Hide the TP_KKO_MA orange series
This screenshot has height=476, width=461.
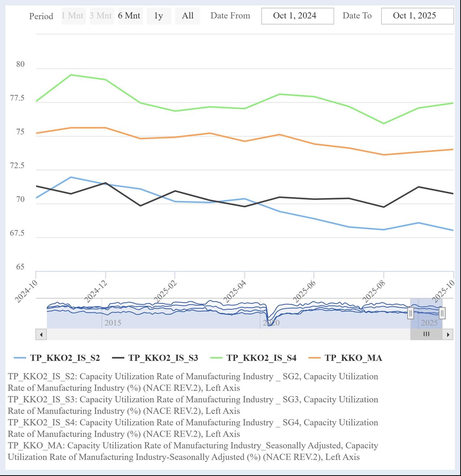click(x=346, y=358)
